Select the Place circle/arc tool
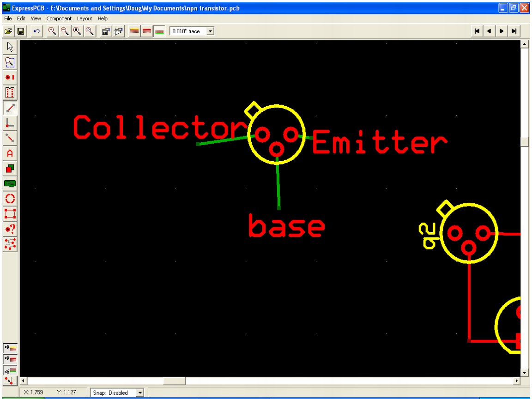This screenshot has height=399, width=532. point(10,199)
